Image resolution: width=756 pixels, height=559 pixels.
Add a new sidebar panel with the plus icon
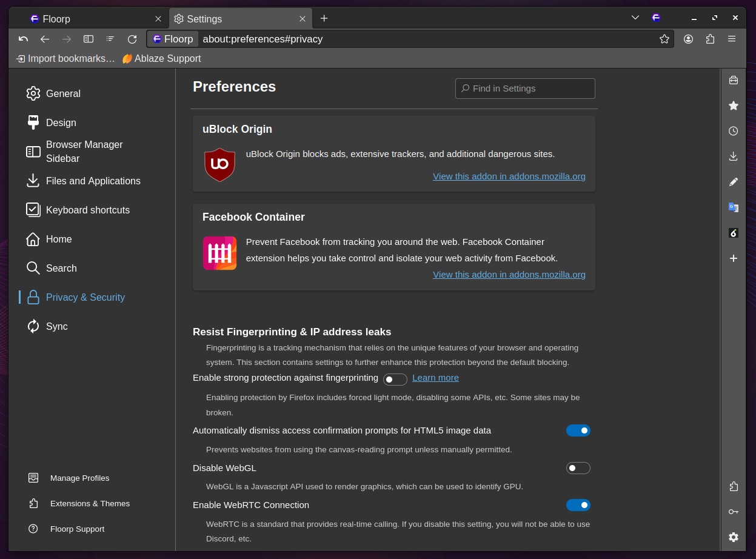(733, 258)
